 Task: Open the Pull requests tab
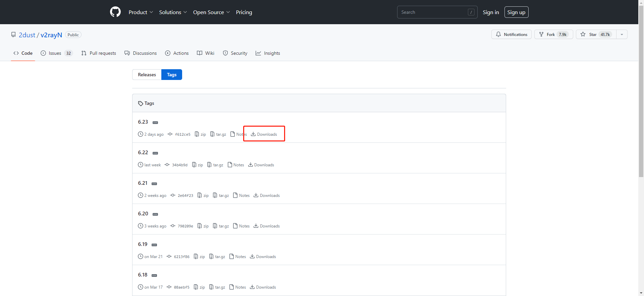pos(99,53)
